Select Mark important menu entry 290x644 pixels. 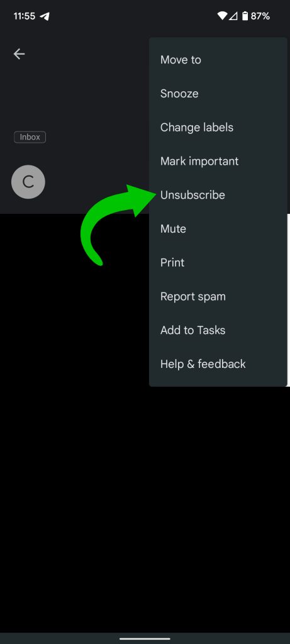218,161
